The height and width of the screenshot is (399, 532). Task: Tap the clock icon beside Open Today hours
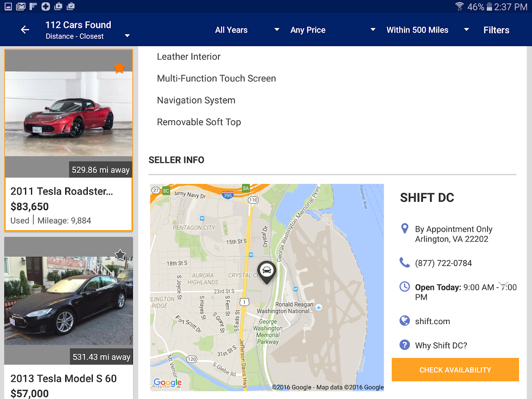(404, 287)
